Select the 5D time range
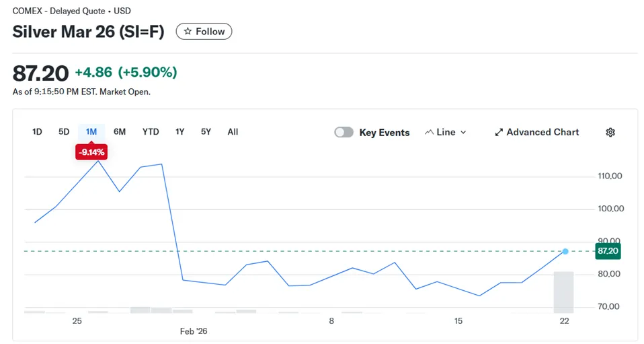Image resolution: width=644 pixels, height=344 pixels. coord(64,132)
